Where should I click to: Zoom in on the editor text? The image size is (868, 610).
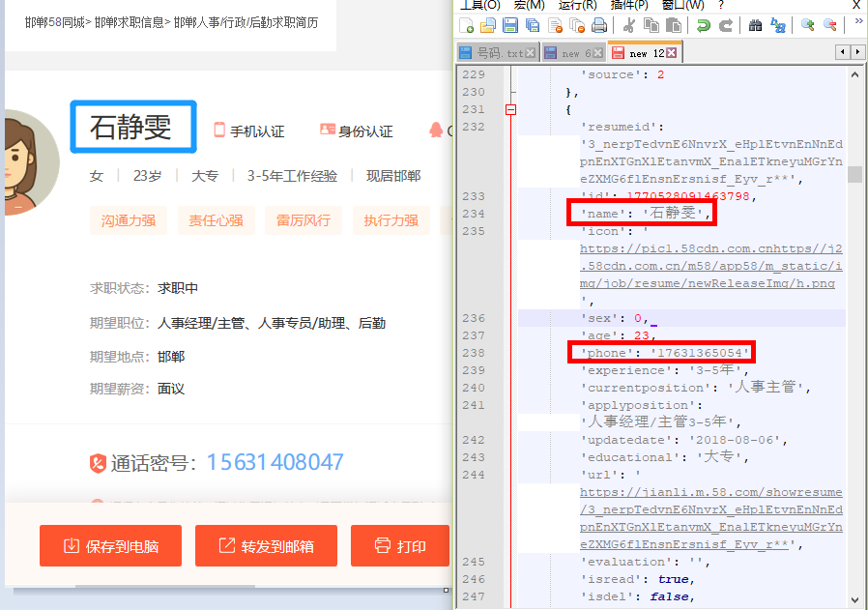(808, 25)
